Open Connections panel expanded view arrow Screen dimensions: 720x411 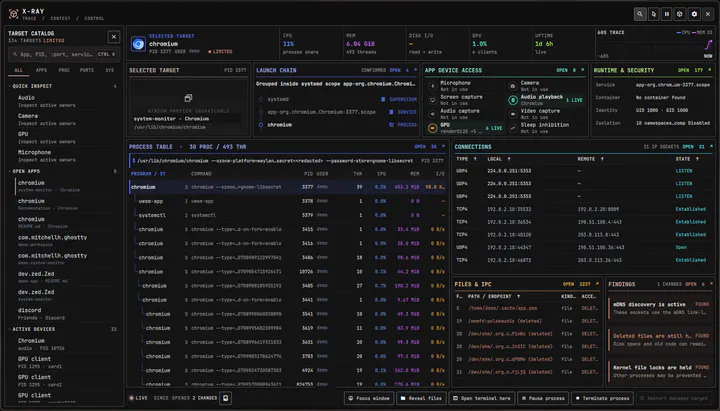[711, 146]
